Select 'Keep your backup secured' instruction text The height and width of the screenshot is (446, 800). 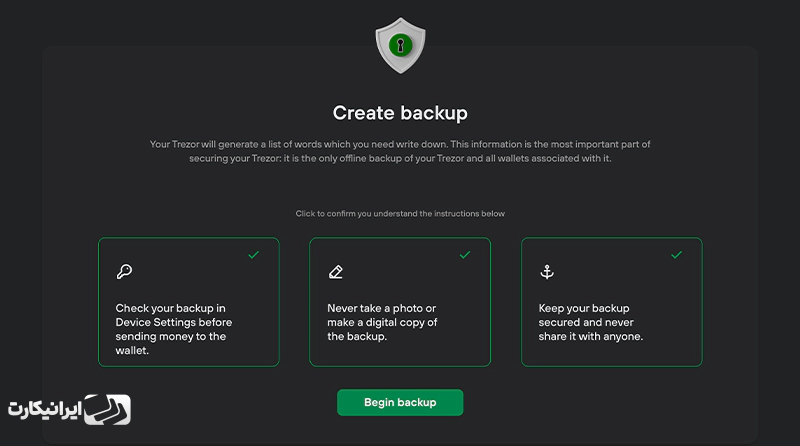pyautogui.click(x=591, y=322)
